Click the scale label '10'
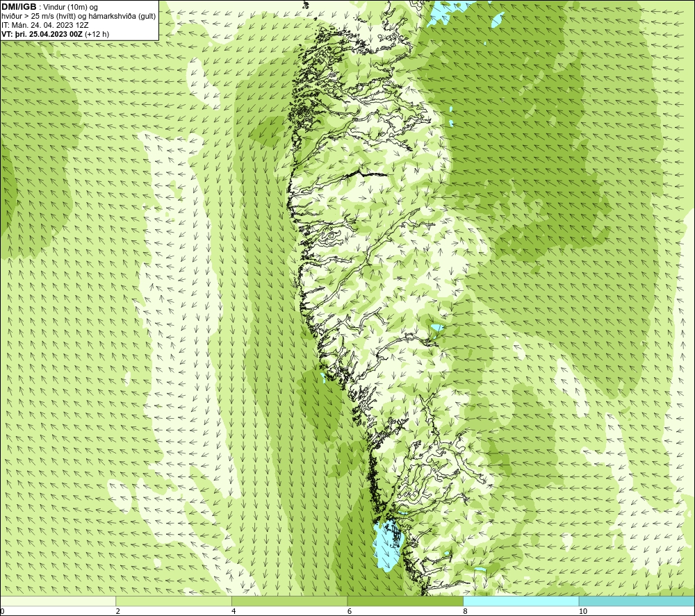This screenshot has height=616, width=695. [583, 611]
